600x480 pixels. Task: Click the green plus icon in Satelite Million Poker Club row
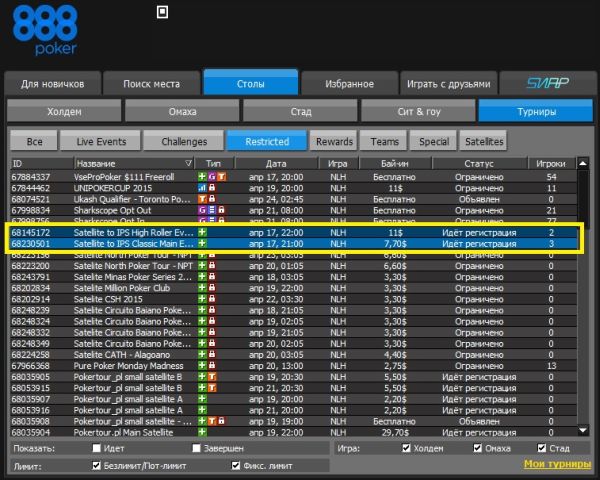point(202,288)
